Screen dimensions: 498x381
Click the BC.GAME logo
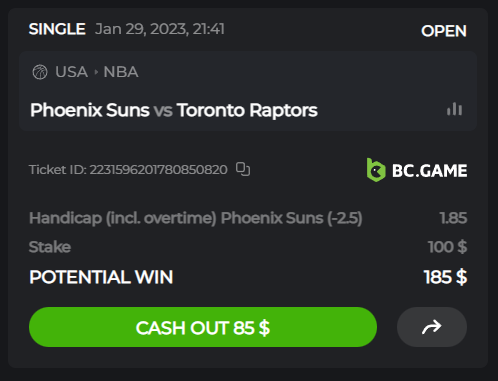click(x=417, y=170)
